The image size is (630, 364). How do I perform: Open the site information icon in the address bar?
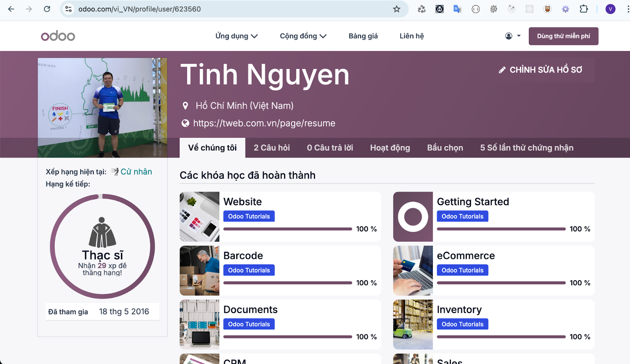tap(69, 9)
